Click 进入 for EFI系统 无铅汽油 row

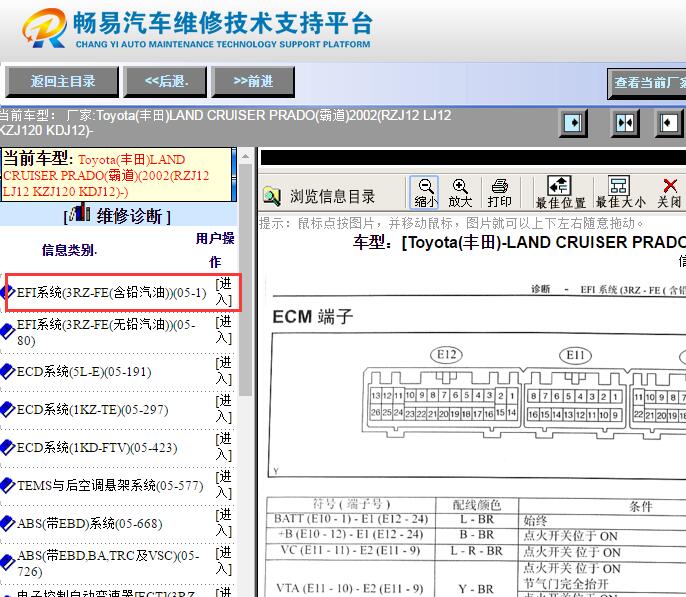point(224,330)
